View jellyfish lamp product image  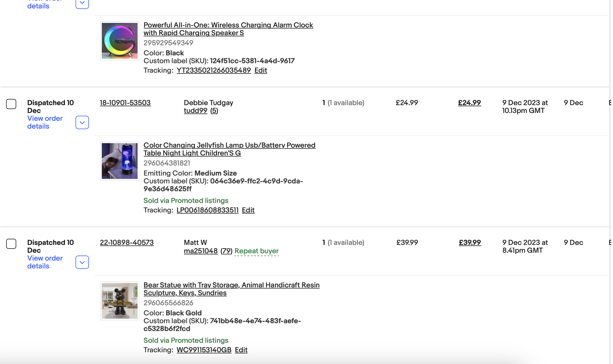pyautogui.click(x=120, y=161)
